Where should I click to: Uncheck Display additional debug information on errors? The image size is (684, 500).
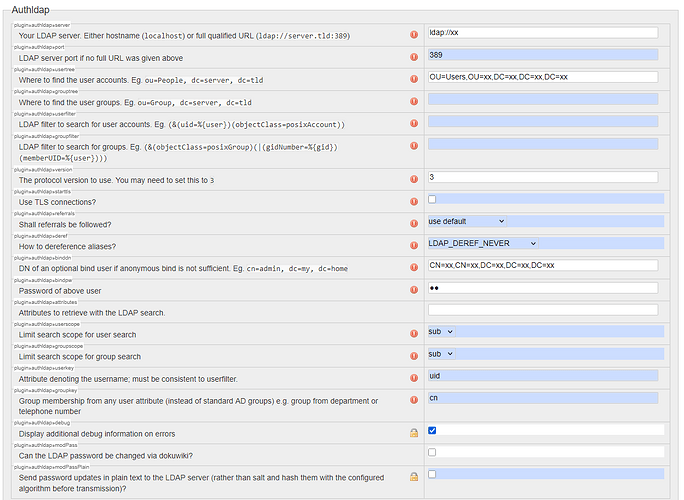432,431
